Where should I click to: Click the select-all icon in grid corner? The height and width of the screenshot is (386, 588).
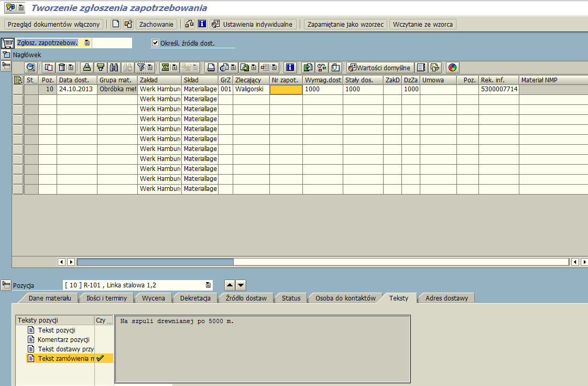tap(18, 80)
